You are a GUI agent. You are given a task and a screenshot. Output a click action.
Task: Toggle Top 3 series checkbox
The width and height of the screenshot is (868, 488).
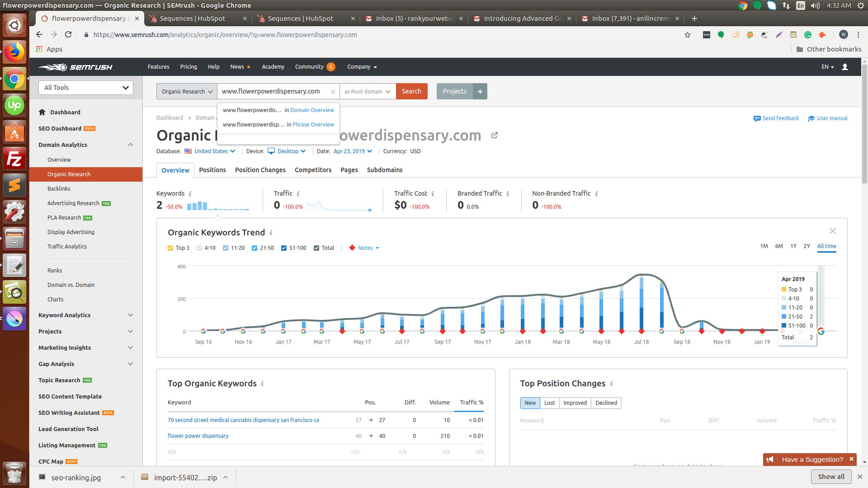[170, 248]
